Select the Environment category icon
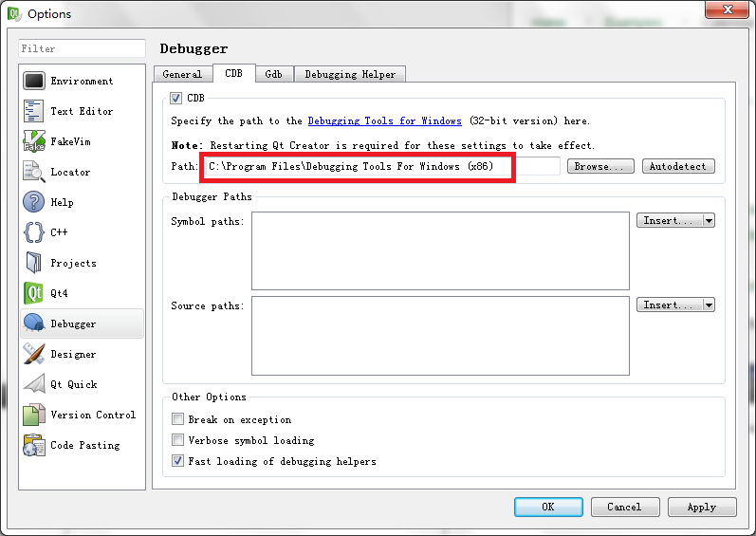Screen dimensions: 756x536 [x=34, y=82]
